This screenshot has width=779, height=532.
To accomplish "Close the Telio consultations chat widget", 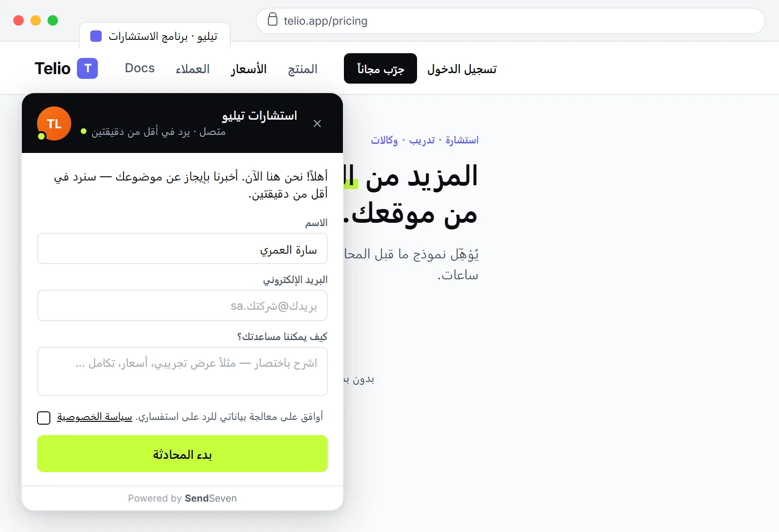I will click(x=317, y=123).
